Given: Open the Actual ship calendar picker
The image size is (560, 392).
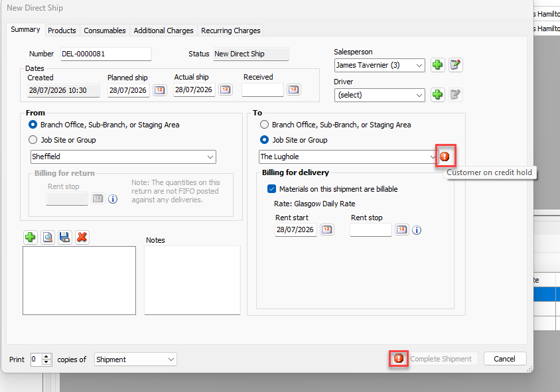Looking at the screenshot, I should pyautogui.click(x=226, y=90).
